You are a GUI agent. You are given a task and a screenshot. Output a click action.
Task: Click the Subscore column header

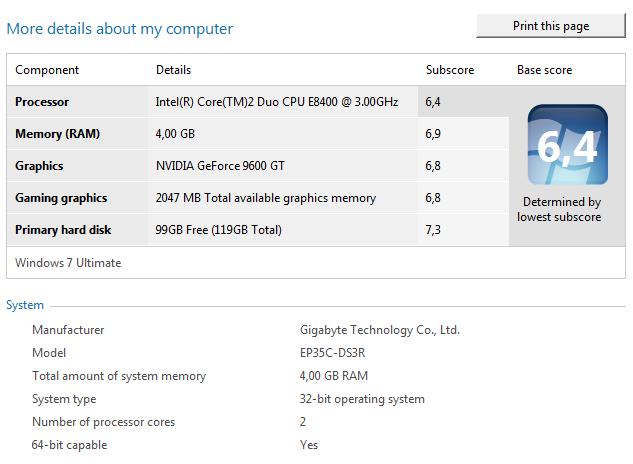point(450,70)
